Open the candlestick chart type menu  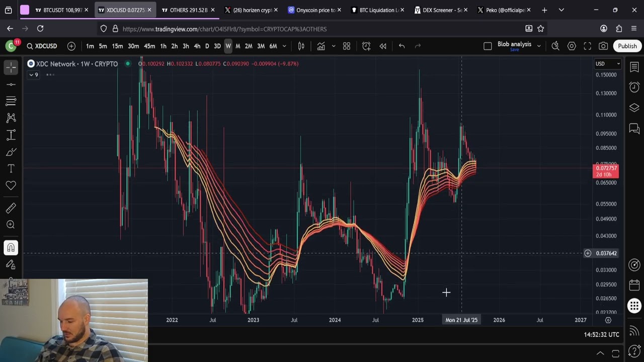pyautogui.click(x=301, y=46)
